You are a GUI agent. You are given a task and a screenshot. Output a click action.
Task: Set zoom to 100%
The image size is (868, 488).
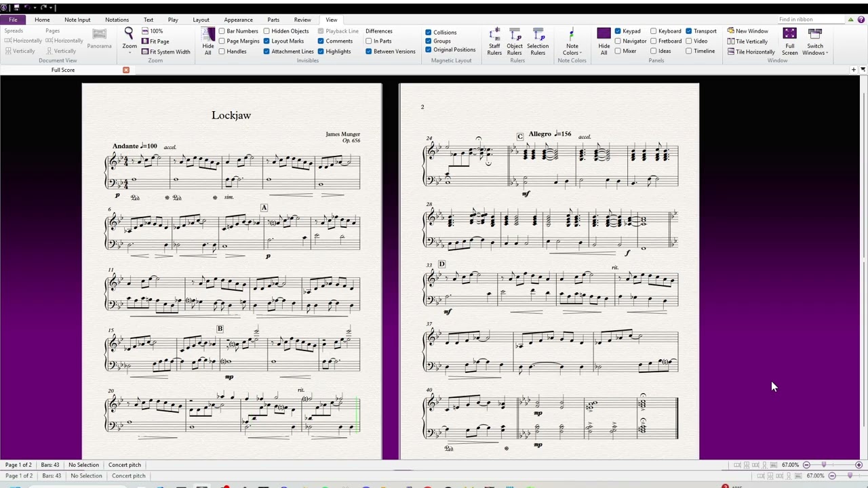152,31
